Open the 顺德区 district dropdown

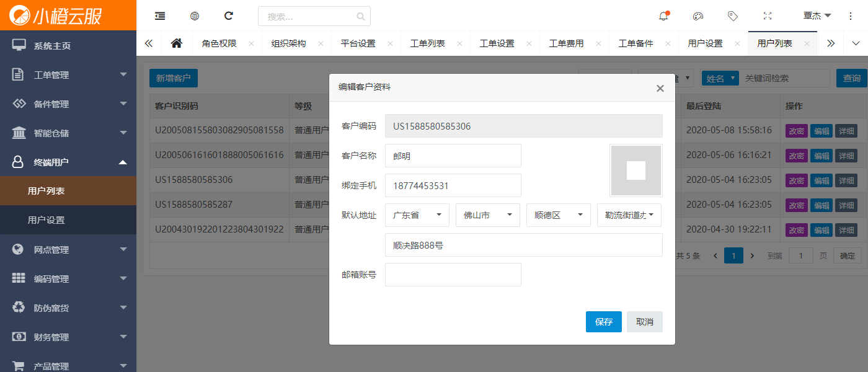pos(558,215)
